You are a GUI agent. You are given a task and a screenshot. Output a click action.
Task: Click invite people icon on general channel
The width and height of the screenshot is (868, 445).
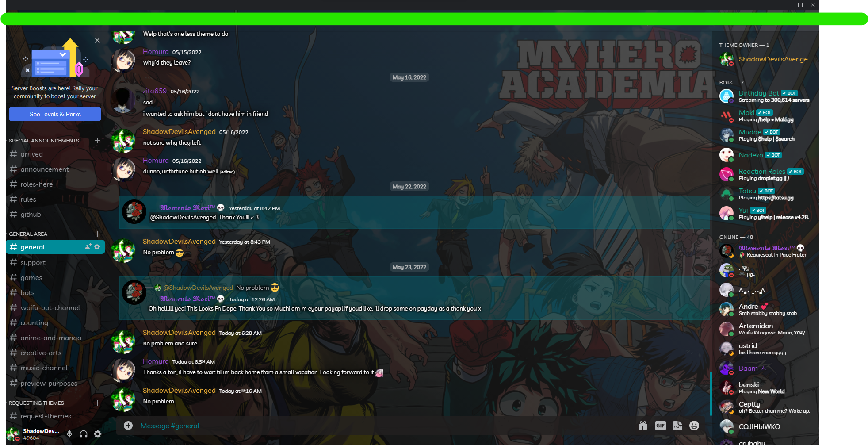(88, 247)
